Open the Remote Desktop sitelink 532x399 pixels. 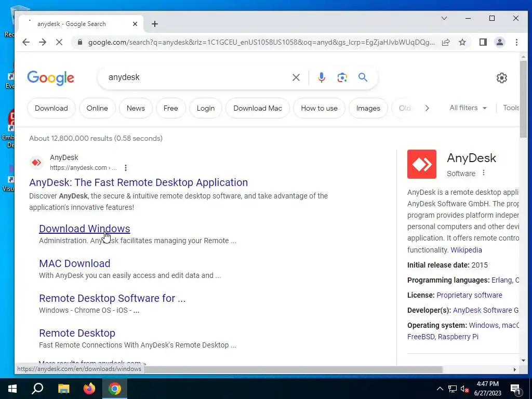click(x=77, y=333)
